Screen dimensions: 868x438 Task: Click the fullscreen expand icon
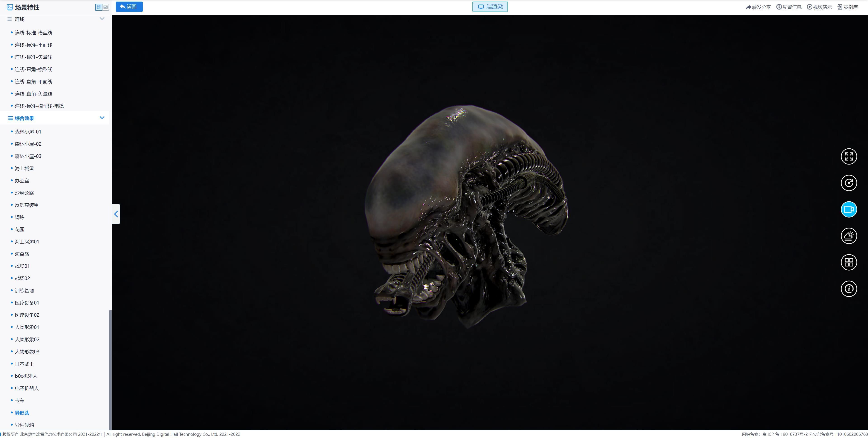point(849,157)
